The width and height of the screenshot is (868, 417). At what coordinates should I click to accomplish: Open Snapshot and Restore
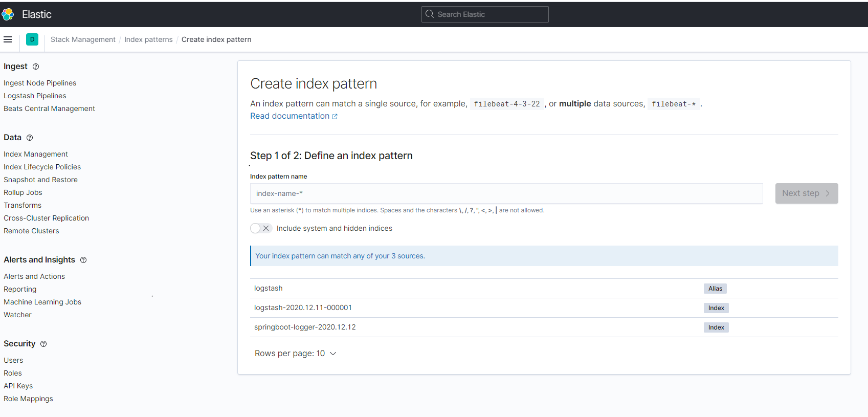click(x=40, y=180)
